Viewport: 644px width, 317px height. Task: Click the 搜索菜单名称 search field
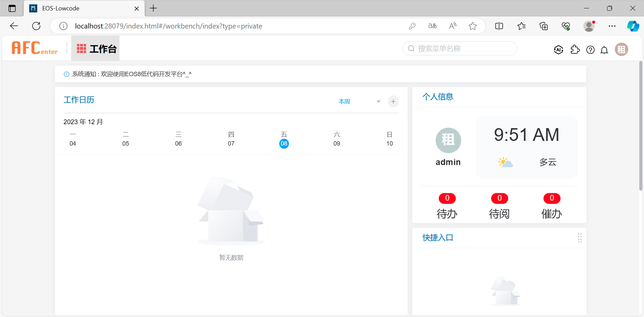[463, 49]
